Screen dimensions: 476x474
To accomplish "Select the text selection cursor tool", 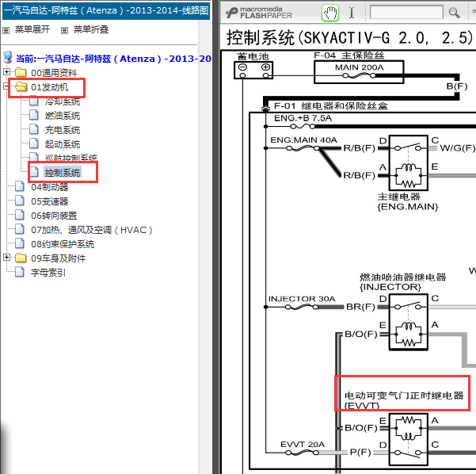I will [x=352, y=13].
